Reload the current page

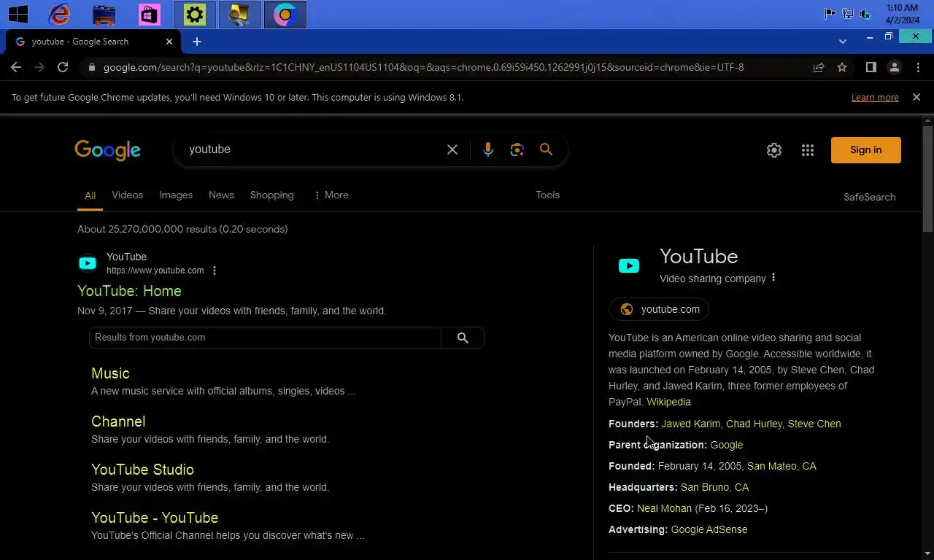(63, 67)
